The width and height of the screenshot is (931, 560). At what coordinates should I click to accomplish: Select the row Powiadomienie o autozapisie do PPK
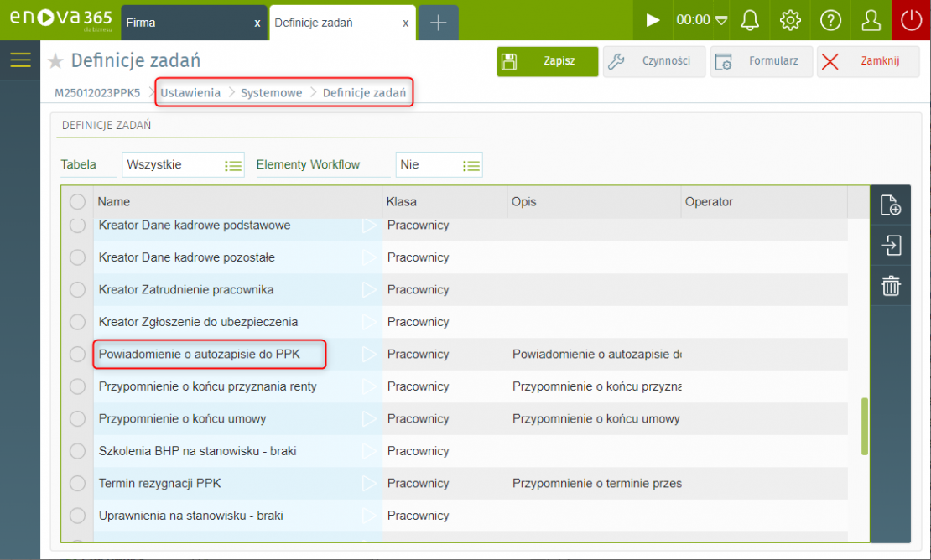pyautogui.click(x=199, y=355)
